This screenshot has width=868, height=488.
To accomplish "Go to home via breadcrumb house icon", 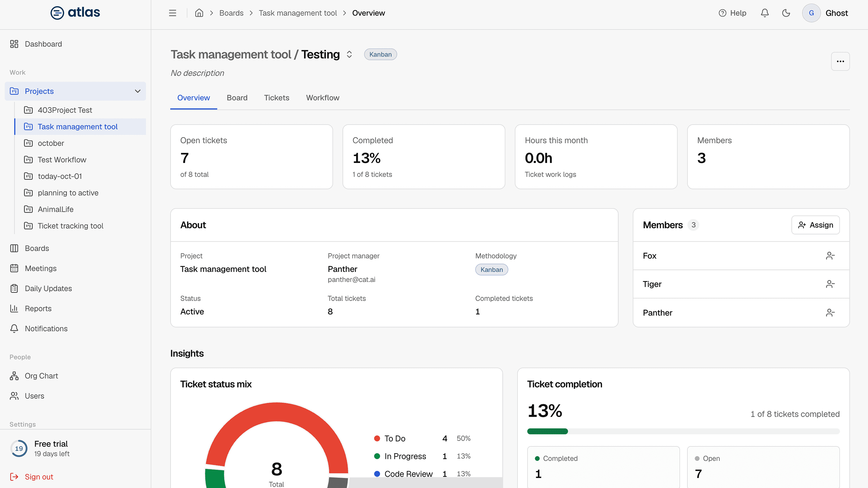I will 199,13.
